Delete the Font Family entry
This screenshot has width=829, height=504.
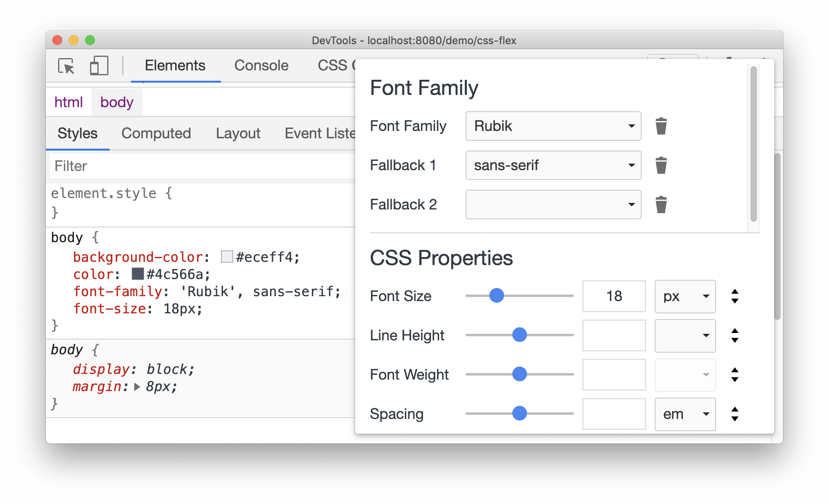[x=660, y=126]
